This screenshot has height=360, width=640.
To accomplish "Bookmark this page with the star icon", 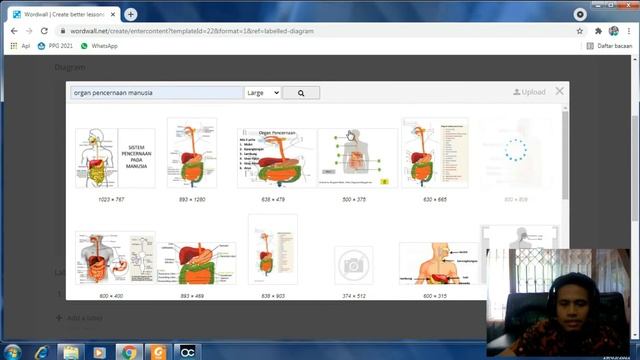I will point(580,31).
